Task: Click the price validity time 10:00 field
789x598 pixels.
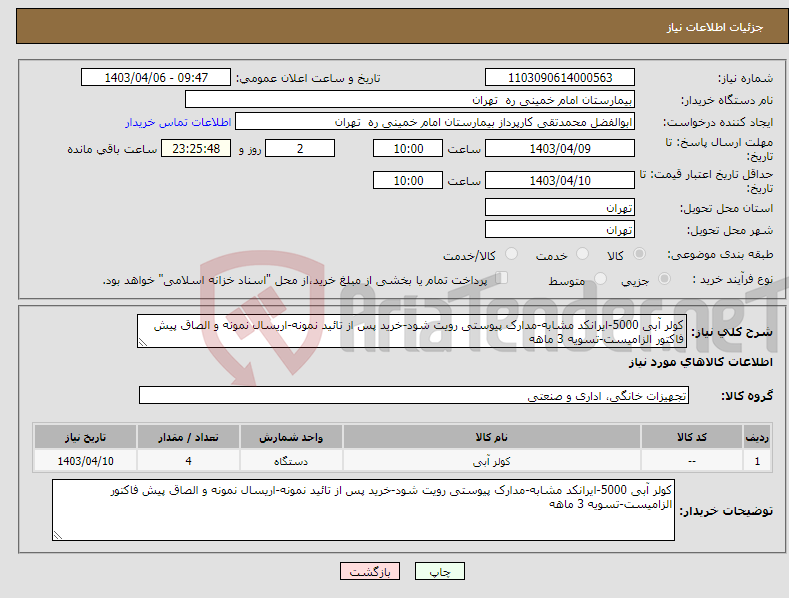Action: click(408, 180)
